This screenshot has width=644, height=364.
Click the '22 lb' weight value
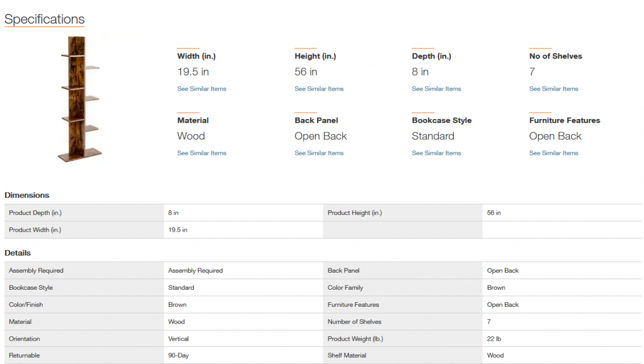tap(494, 339)
